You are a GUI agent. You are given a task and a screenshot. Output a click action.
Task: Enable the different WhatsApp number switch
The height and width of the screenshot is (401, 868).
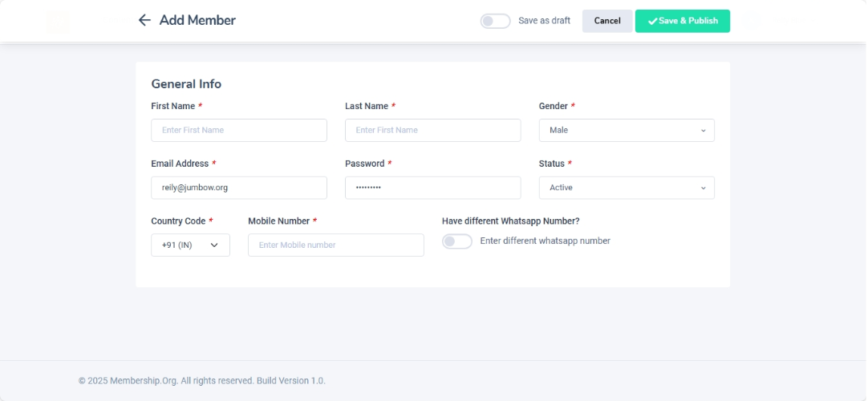457,241
